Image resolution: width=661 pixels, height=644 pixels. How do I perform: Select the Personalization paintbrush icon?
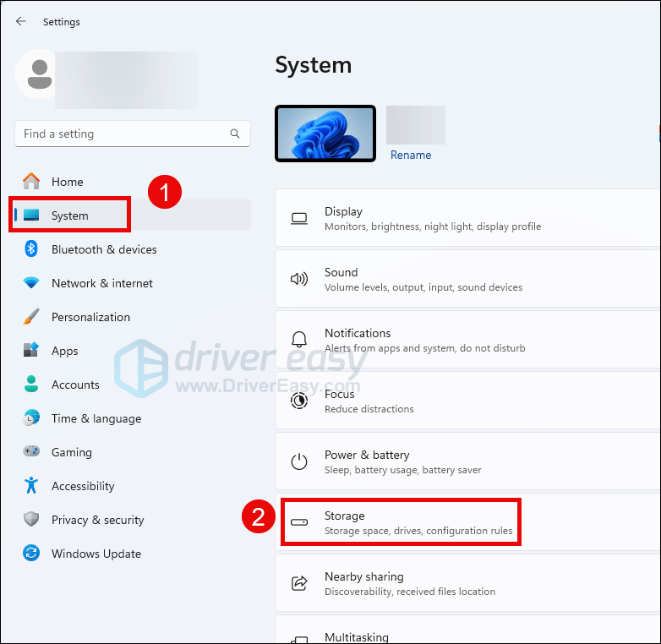(x=31, y=317)
